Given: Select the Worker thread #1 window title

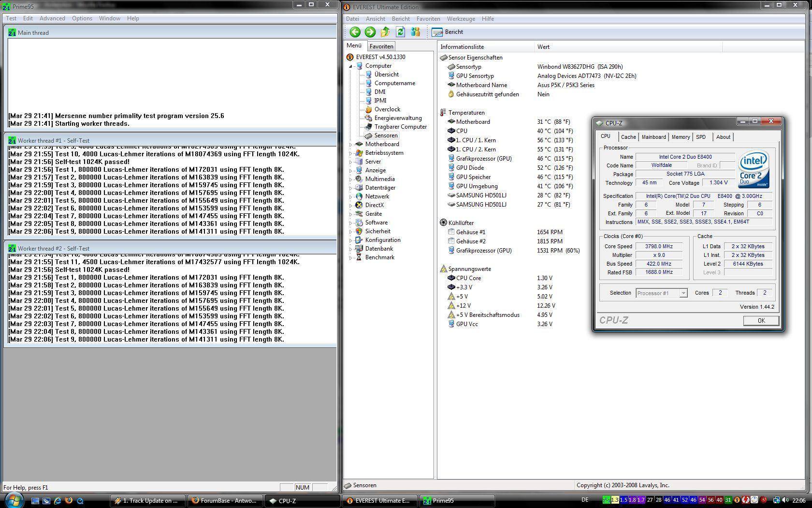Looking at the screenshot, I should [53, 141].
